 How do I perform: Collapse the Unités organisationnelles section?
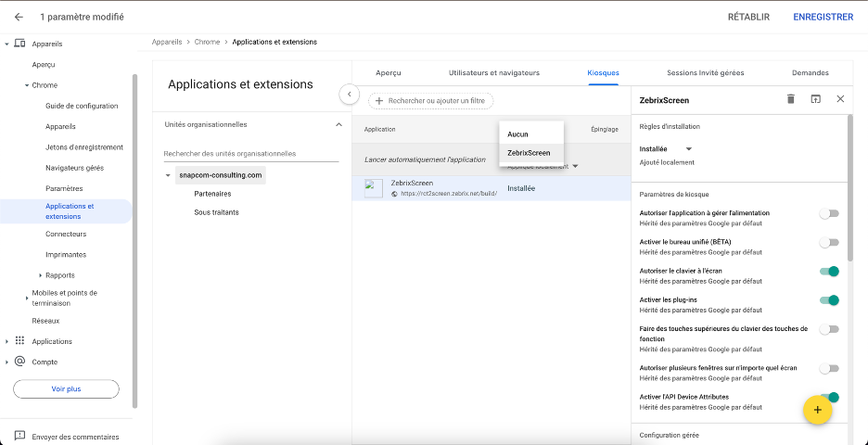pos(338,124)
